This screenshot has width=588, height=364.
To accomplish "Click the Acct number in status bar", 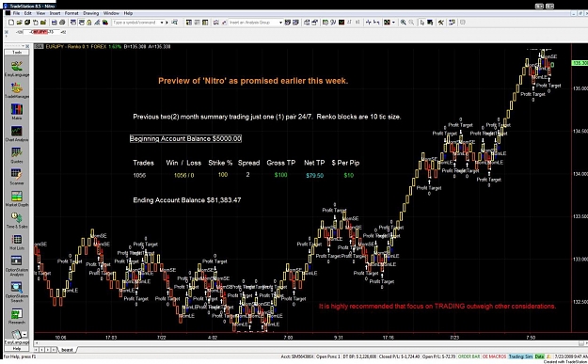I will tap(296, 356).
